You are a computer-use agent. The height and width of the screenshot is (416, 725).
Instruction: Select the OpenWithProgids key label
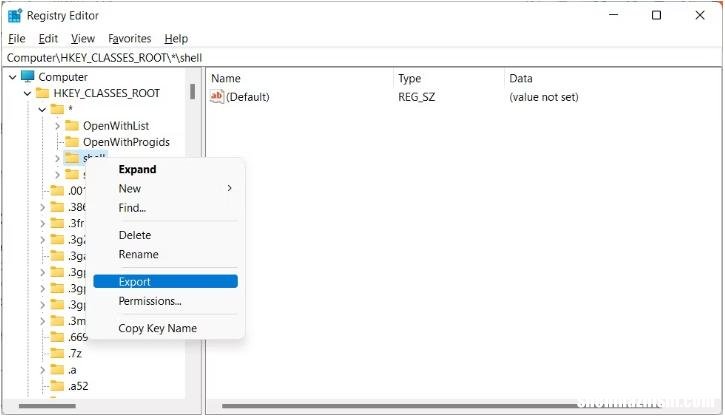click(x=126, y=142)
